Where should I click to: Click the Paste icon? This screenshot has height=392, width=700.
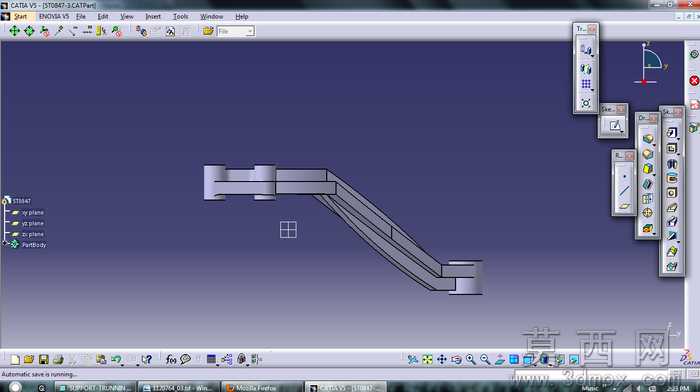tap(101, 359)
